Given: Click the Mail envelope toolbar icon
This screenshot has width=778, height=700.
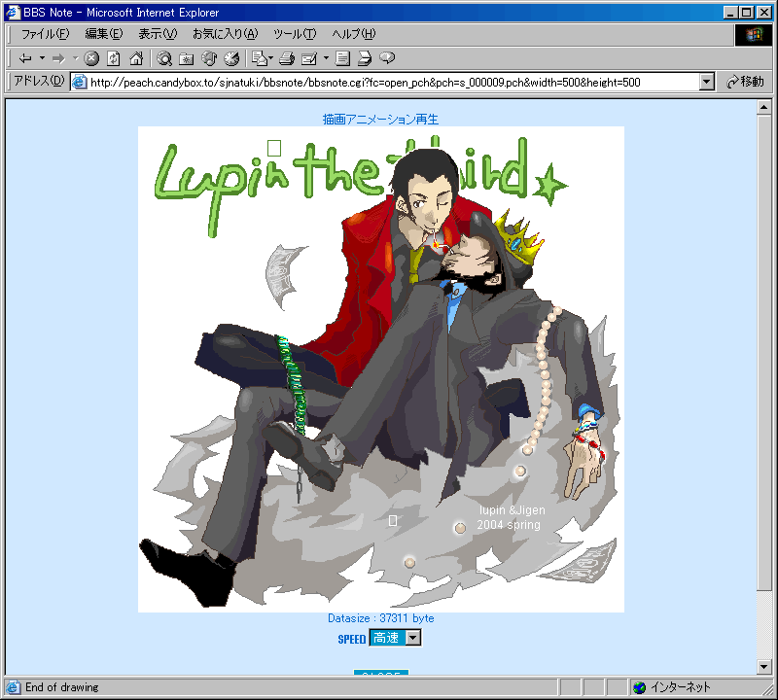Looking at the screenshot, I should click(x=259, y=58).
